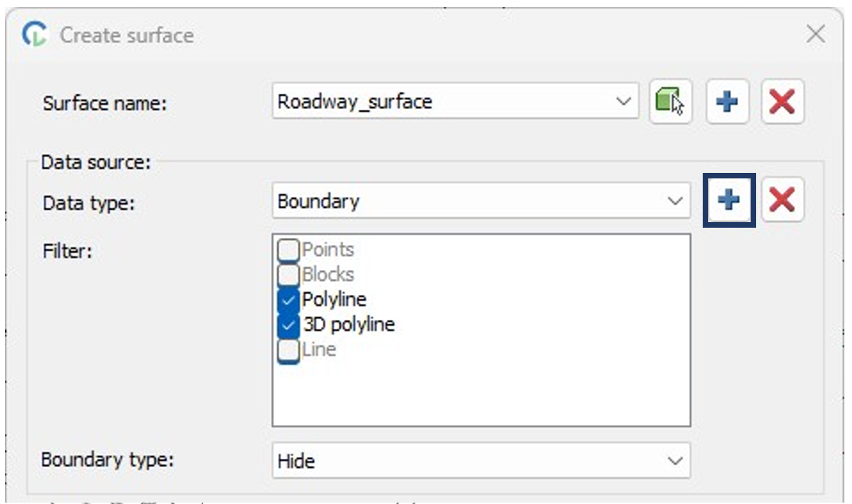Add a new surface with plus icon
This screenshot has height=504, width=852.
[x=727, y=102]
